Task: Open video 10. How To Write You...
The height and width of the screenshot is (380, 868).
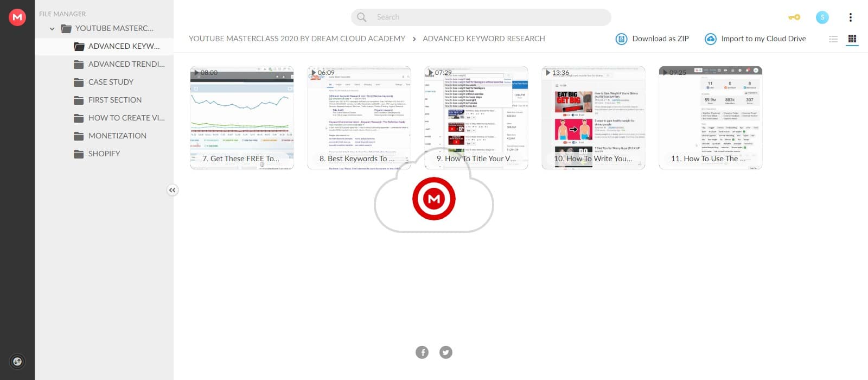Action: tap(593, 118)
